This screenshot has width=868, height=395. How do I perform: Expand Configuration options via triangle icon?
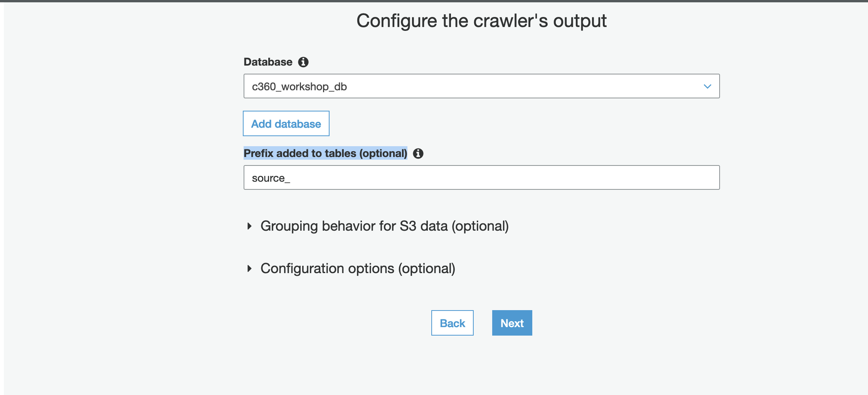(x=249, y=268)
